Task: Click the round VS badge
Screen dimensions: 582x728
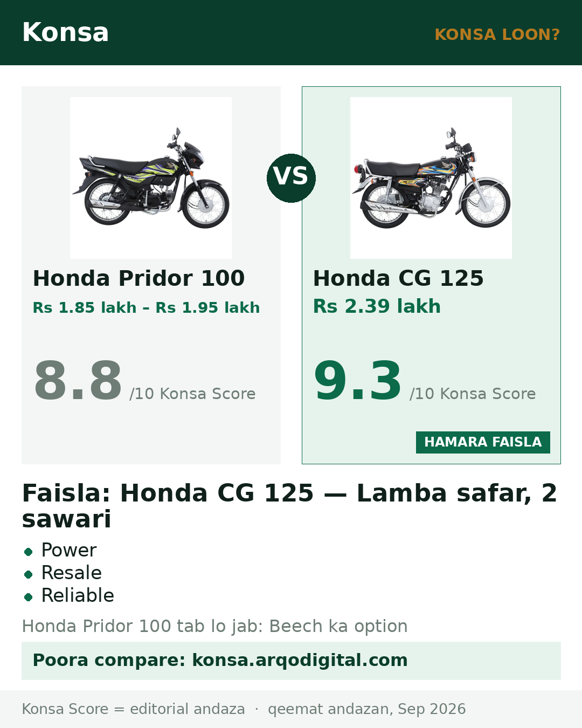Action: tap(291, 178)
